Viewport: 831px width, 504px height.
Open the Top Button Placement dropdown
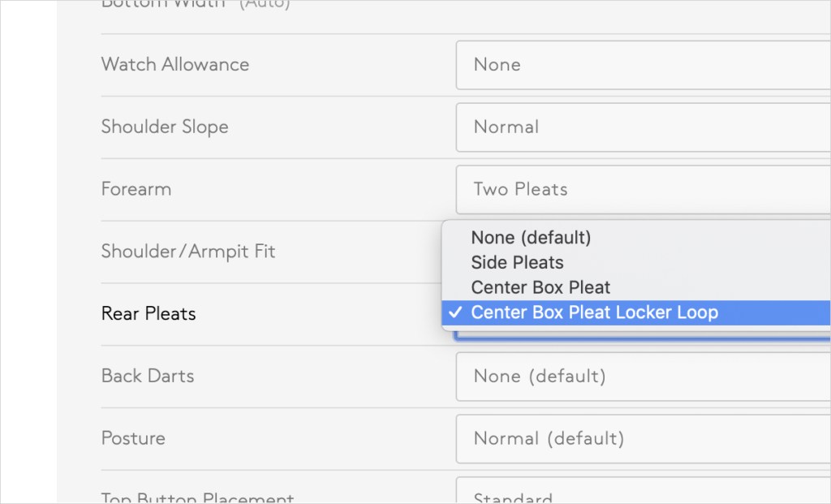pos(641,495)
